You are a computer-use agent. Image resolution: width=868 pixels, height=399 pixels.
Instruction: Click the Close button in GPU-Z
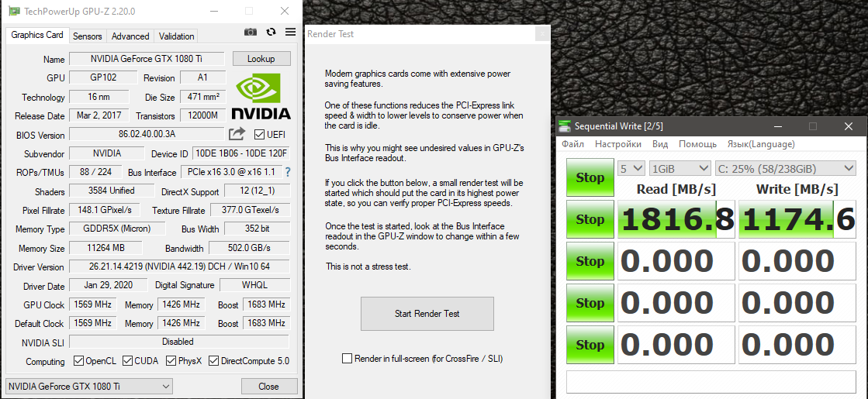pos(269,387)
